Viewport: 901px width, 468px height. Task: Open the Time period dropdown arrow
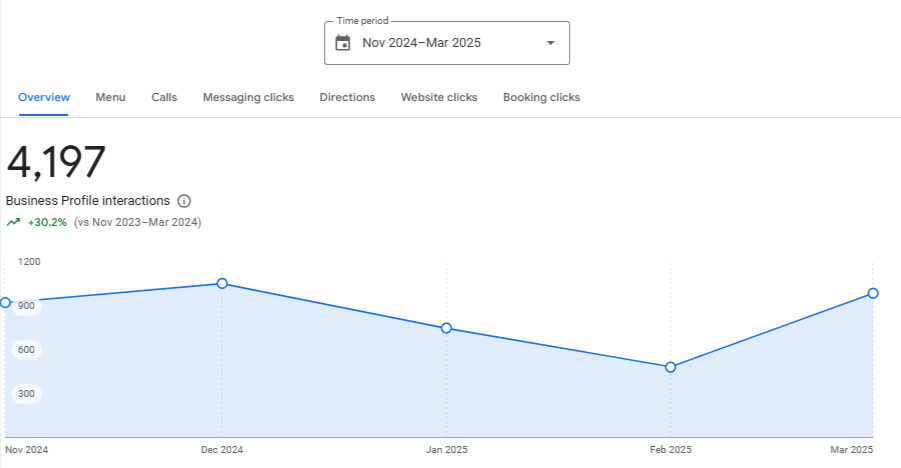point(550,43)
